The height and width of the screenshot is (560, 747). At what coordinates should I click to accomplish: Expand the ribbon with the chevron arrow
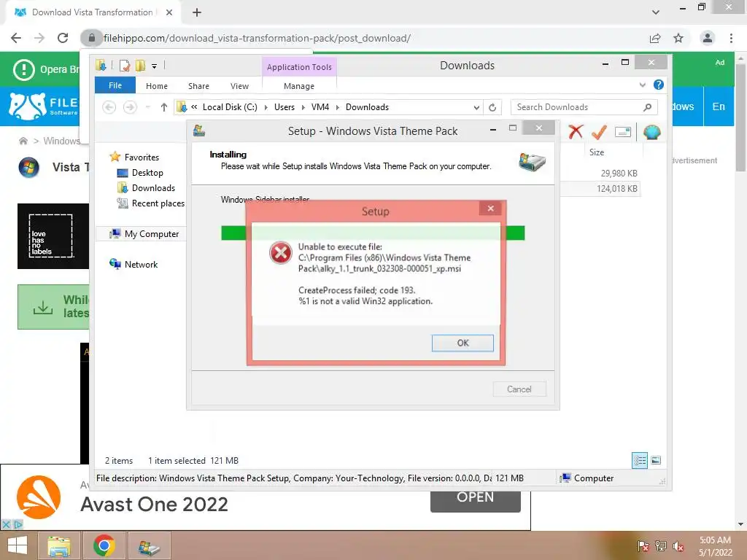coord(642,85)
